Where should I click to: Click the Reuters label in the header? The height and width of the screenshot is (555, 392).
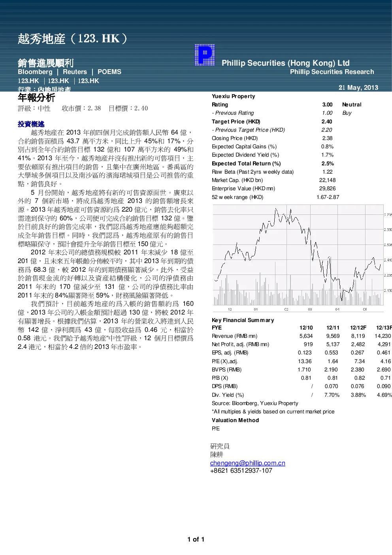click(x=75, y=72)
